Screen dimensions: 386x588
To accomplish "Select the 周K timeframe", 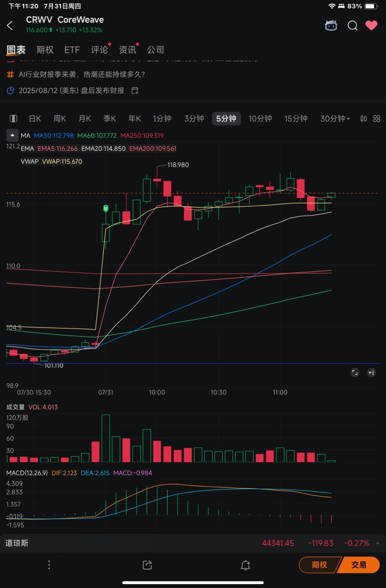I will [59, 118].
